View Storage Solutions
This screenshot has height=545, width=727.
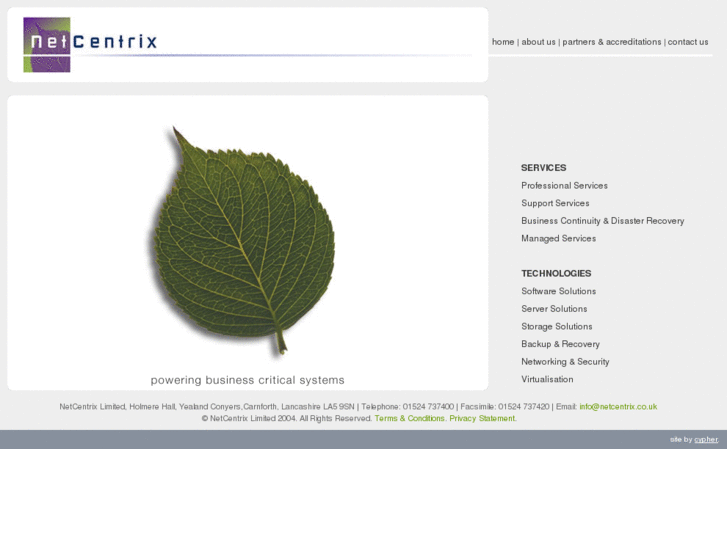556,327
